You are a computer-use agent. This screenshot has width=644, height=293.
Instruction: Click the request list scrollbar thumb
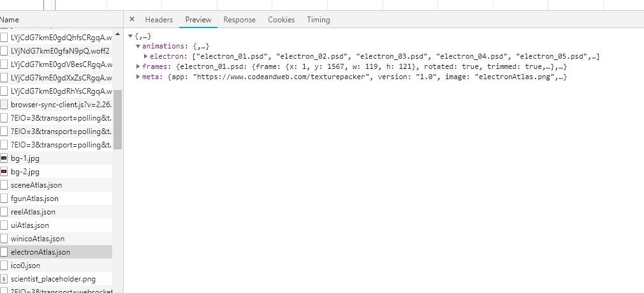pyautogui.click(x=117, y=119)
